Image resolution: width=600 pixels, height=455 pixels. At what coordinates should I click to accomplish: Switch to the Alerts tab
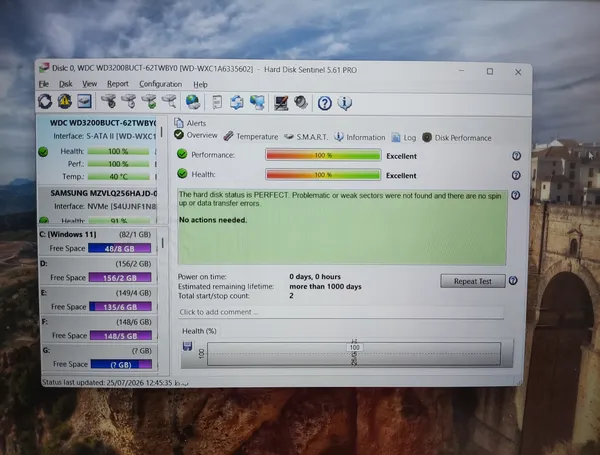point(190,123)
